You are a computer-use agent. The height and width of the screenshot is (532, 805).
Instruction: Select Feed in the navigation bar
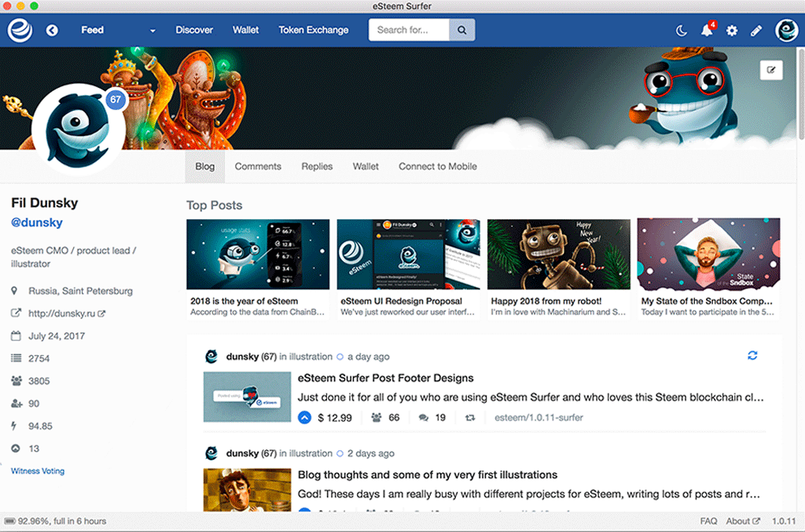(93, 30)
